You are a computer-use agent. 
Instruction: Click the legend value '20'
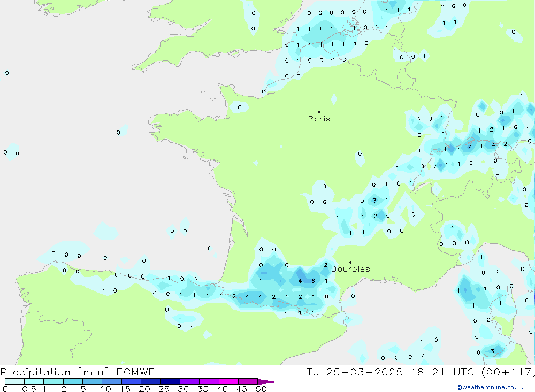coord(144,389)
